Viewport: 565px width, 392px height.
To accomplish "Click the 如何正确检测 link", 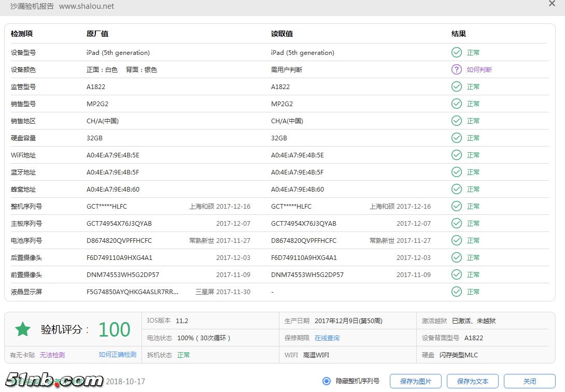I will 118,355.
